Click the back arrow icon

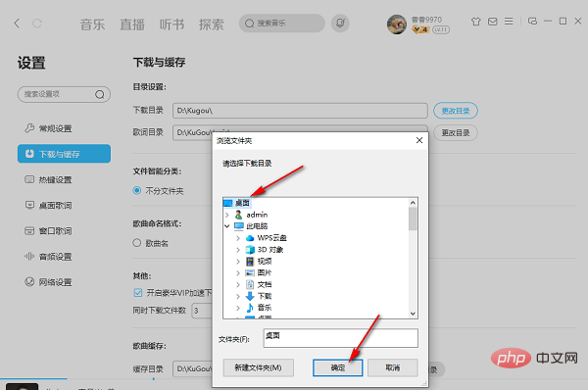[x=17, y=24]
